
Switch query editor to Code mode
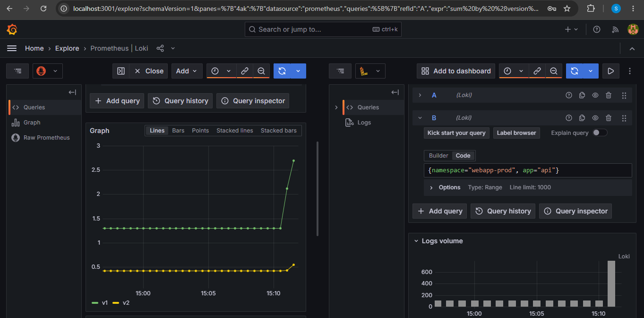[463, 156]
